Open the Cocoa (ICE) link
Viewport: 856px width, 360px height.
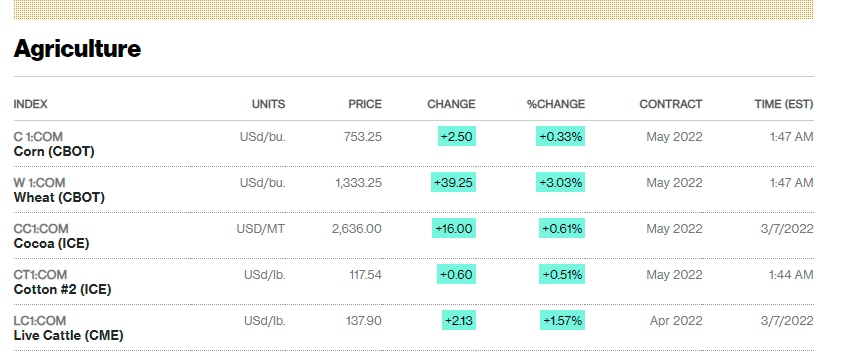(51, 243)
